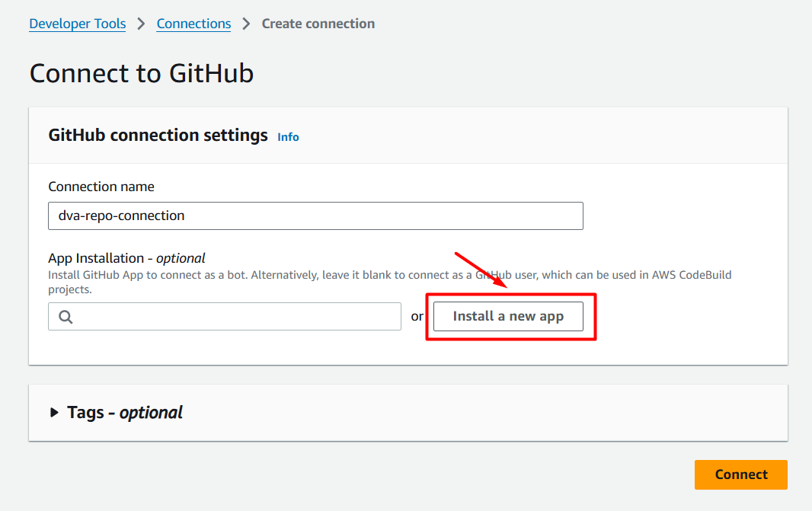Click the App Installation - optional label

(x=126, y=258)
